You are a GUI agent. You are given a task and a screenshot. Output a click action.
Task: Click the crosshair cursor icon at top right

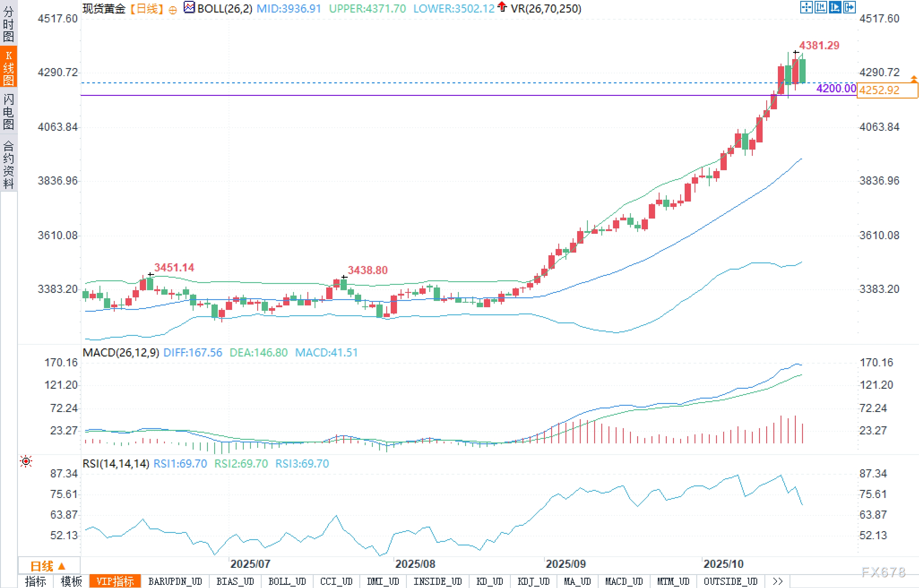(806, 7)
